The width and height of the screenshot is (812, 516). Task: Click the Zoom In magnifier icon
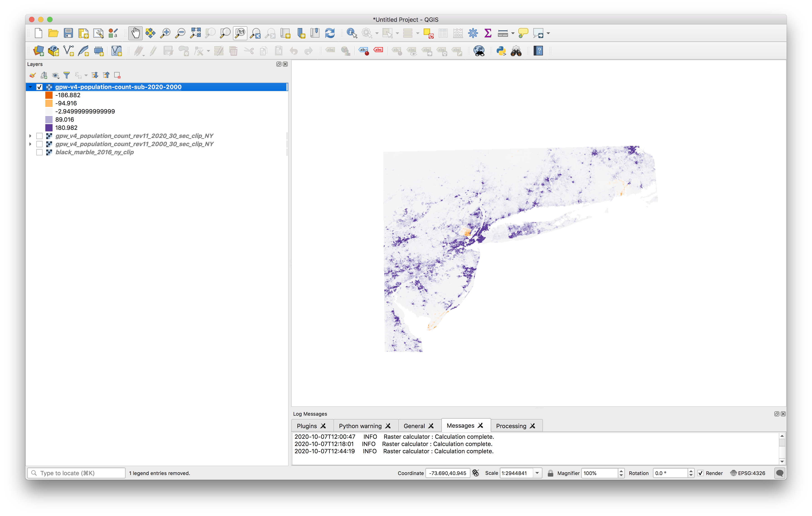point(165,33)
